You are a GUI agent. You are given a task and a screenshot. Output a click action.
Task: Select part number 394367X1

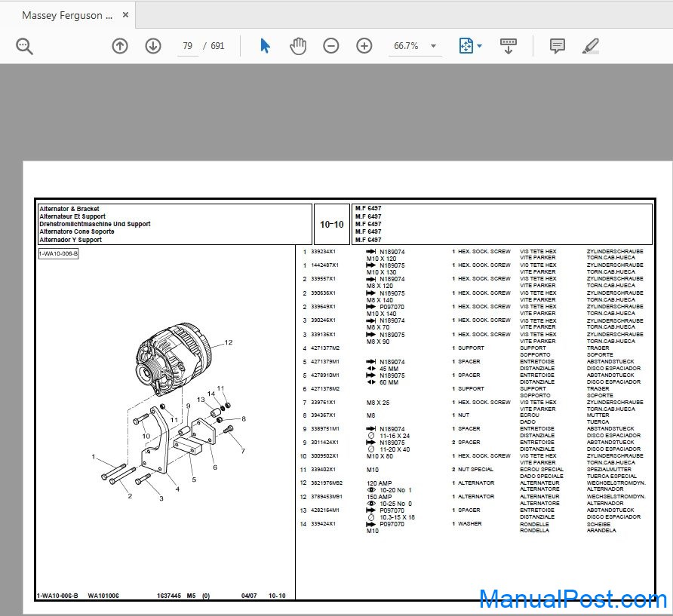pyautogui.click(x=323, y=415)
